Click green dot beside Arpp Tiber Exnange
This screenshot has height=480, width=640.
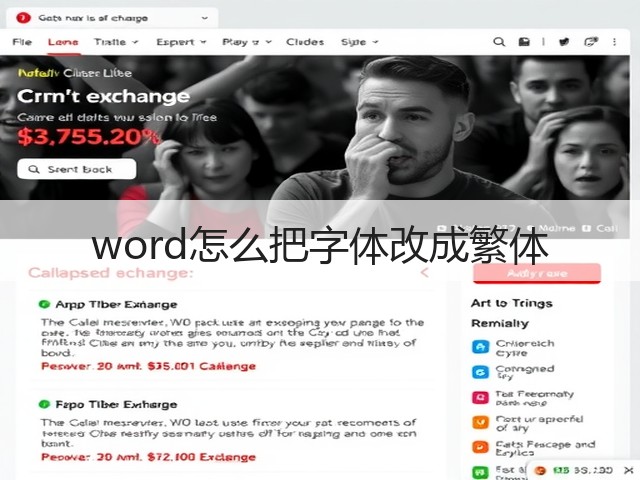tap(44, 304)
